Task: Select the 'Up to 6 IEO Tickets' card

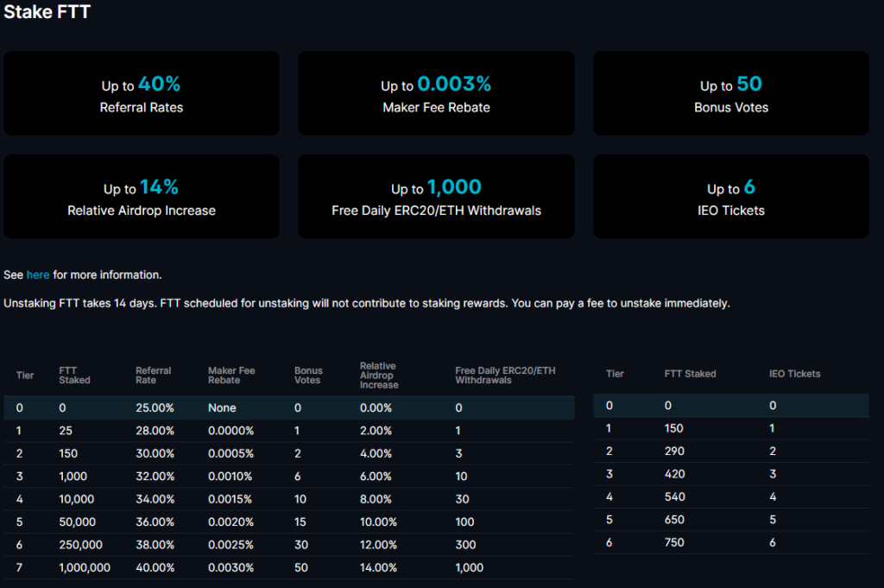Action: (x=731, y=196)
